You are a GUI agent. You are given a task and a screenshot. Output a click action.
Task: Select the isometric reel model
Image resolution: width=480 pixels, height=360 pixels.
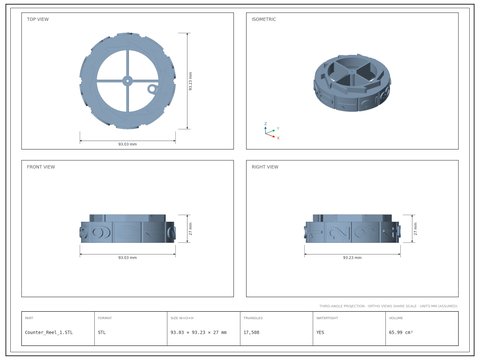(352, 83)
